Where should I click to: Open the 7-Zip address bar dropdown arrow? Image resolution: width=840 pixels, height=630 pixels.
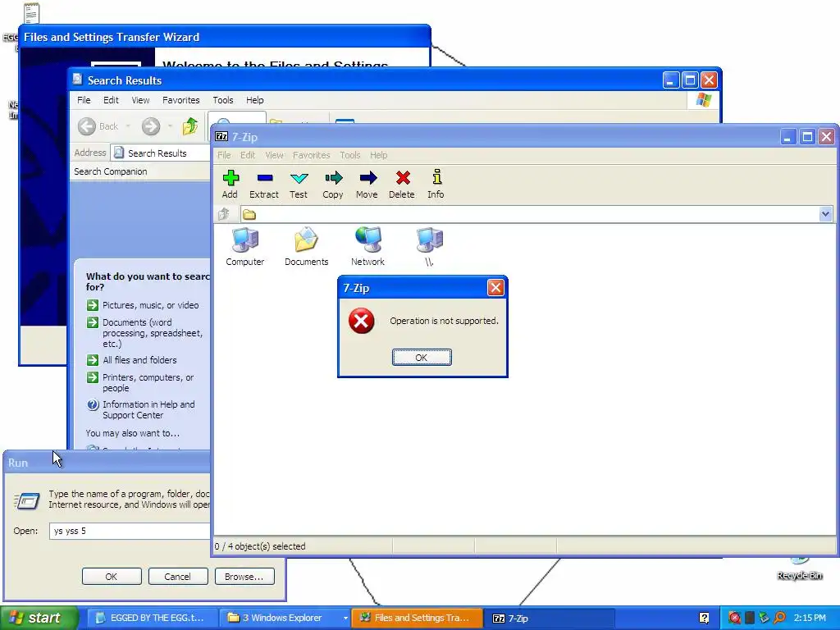[825, 214]
